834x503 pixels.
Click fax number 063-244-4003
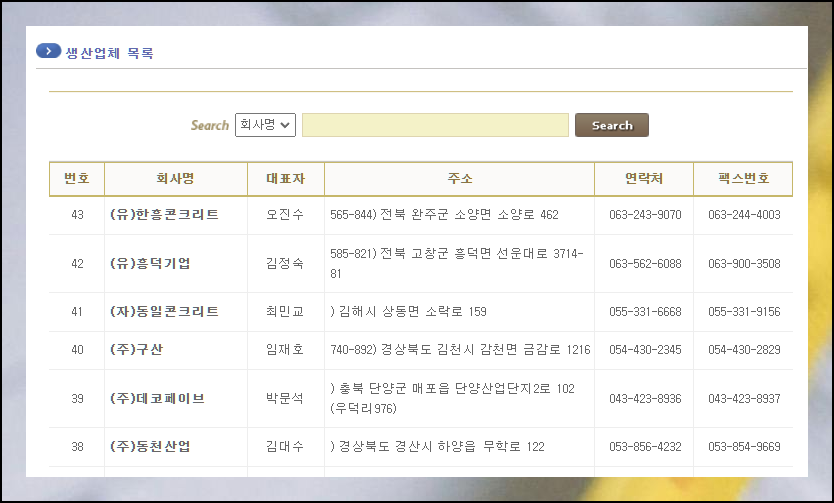744,214
